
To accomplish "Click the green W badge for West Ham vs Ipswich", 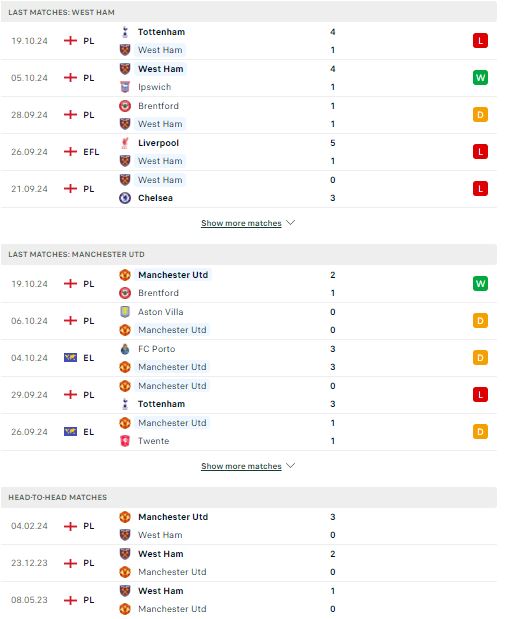I will coord(480,78).
